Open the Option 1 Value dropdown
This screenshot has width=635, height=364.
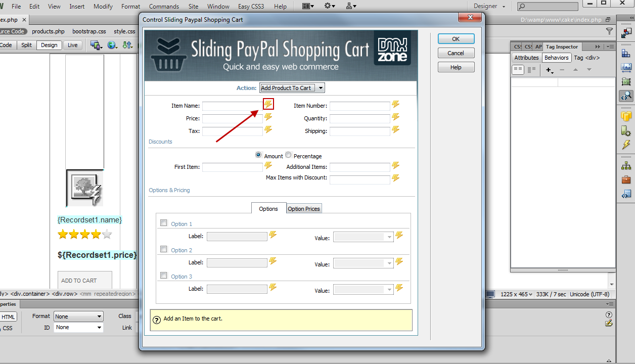[364, 237]
